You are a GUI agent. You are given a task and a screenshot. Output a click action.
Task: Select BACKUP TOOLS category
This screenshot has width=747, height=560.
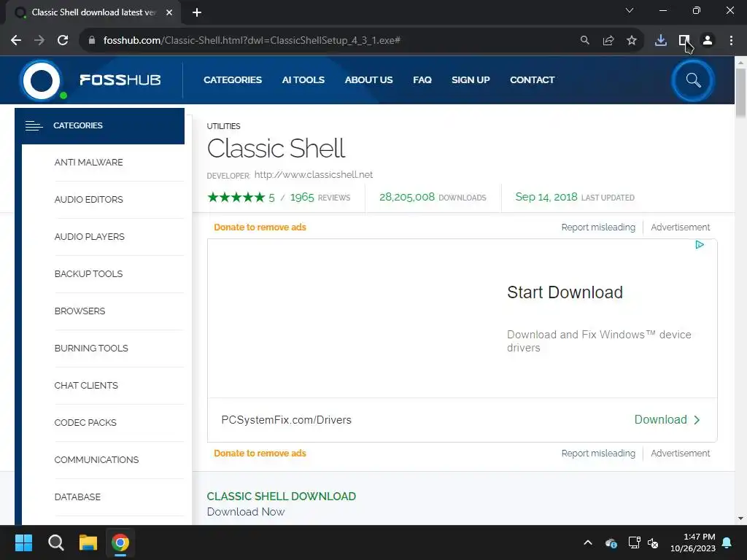(x=88, y=274)
